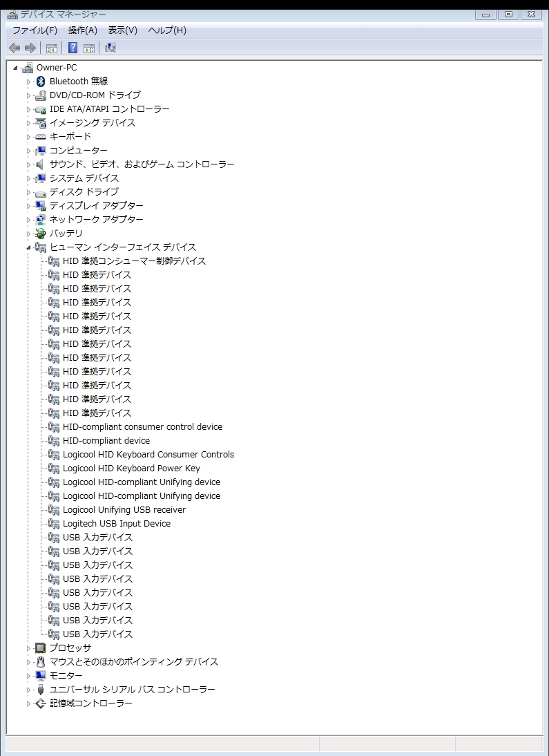Image resolution: width=549 pixels, height=756 pixels.
Task: Expand the ディスプレイ アダプター node
Action: tap(28, 207)
